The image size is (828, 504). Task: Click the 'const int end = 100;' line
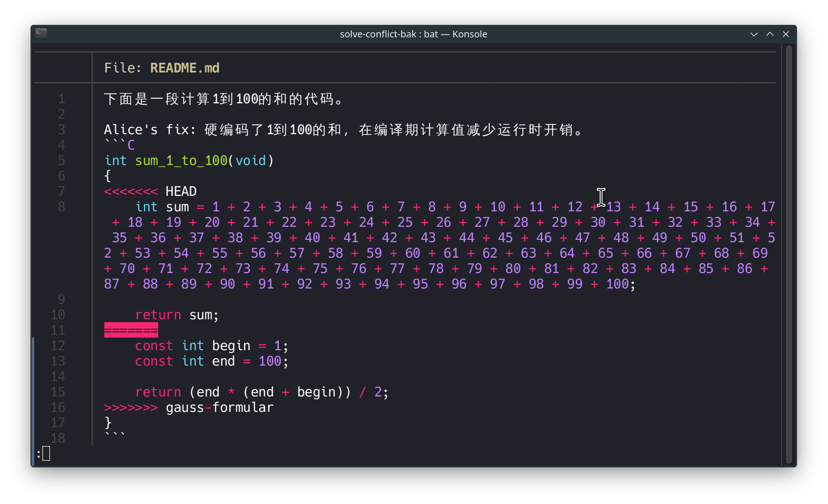pos(211,361)
